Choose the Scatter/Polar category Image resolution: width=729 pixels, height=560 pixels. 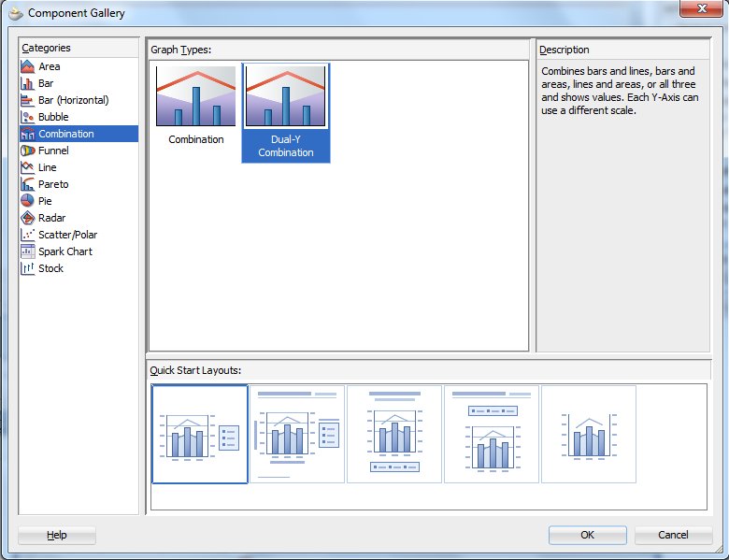point(67,235)
